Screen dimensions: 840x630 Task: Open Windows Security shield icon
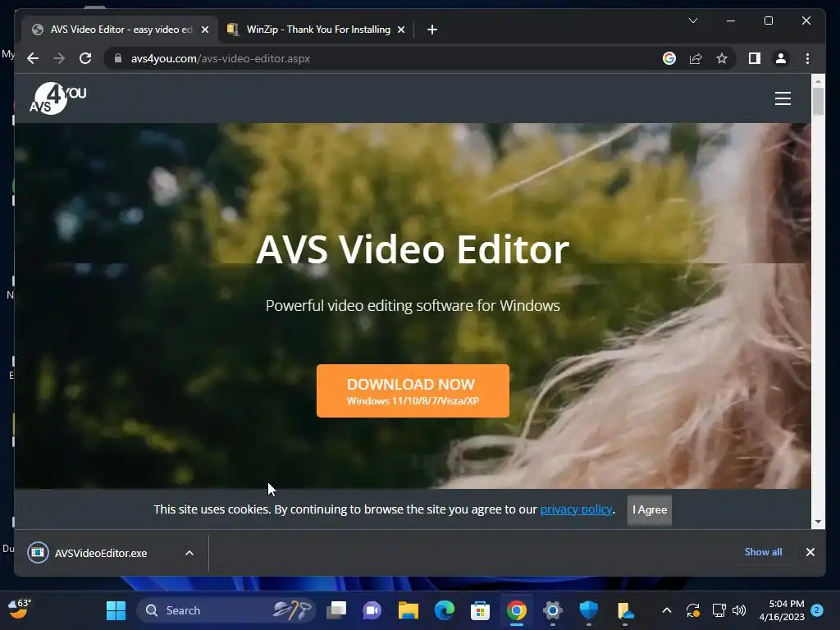[588, 610]
